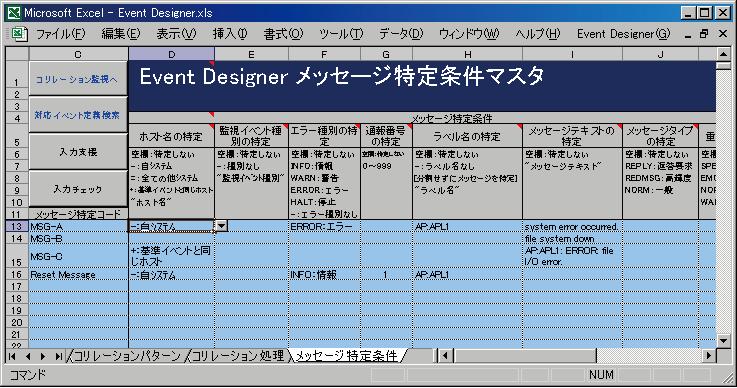Click the 入力チェック button
This screenshot has width=737, height=388.
coord(78,189)
